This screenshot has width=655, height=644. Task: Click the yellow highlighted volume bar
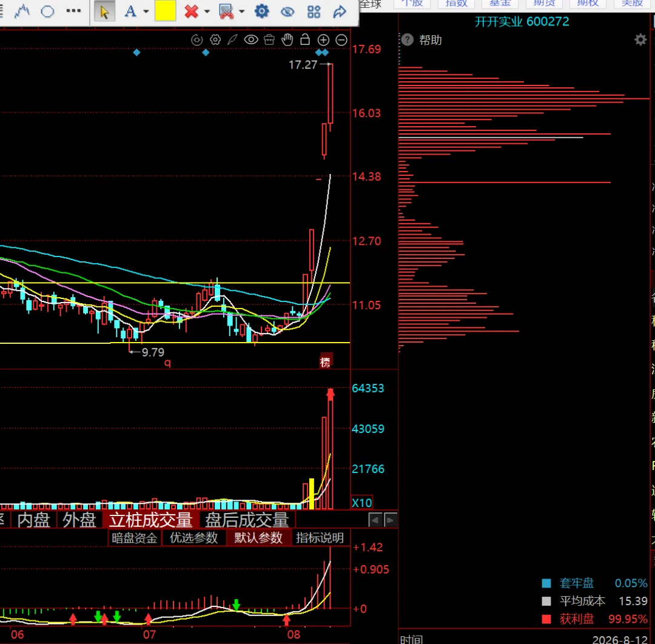[x=311, y=494]
